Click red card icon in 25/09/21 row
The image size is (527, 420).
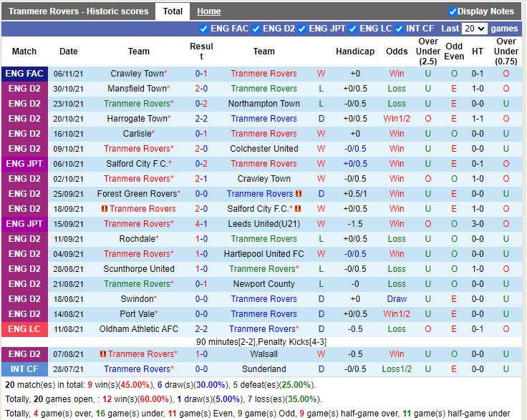pyautogui.click(x=299, y=194)
